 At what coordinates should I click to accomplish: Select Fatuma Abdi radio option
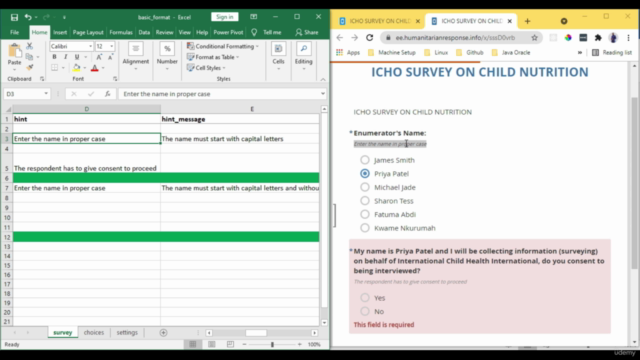(365, 214)
